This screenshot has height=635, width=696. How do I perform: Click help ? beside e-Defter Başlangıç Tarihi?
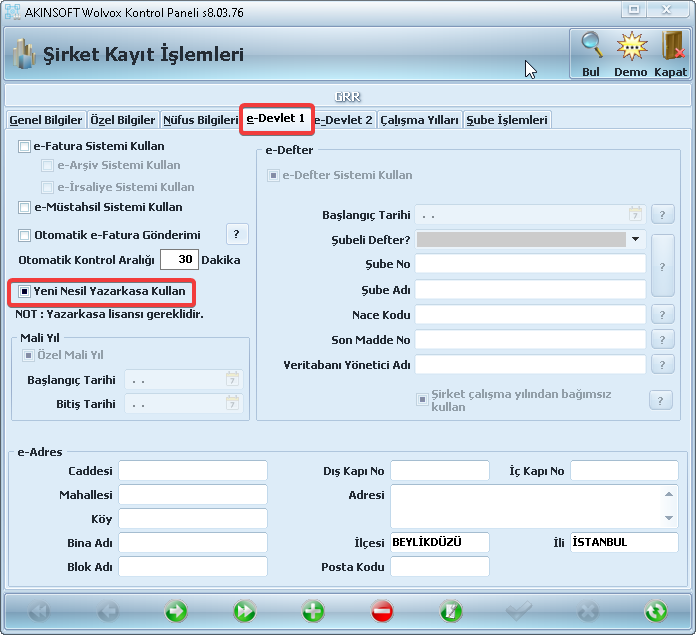tap(662, 215)
